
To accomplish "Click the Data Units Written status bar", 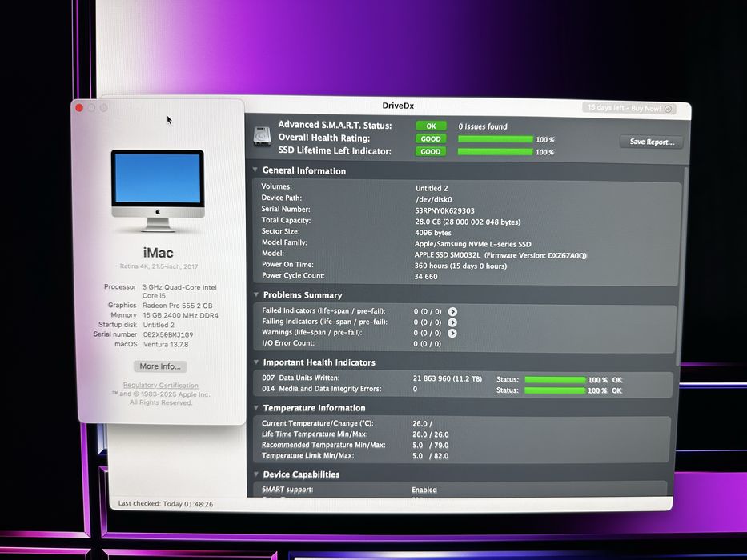I will pyautogui.click(x=555, y=379).
